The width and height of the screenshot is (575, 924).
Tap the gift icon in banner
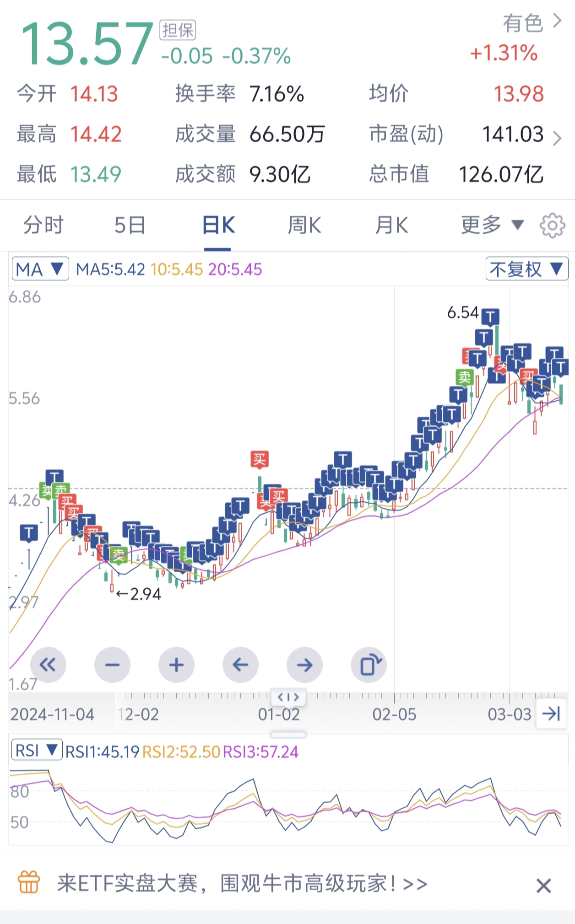tap(28, 882)
